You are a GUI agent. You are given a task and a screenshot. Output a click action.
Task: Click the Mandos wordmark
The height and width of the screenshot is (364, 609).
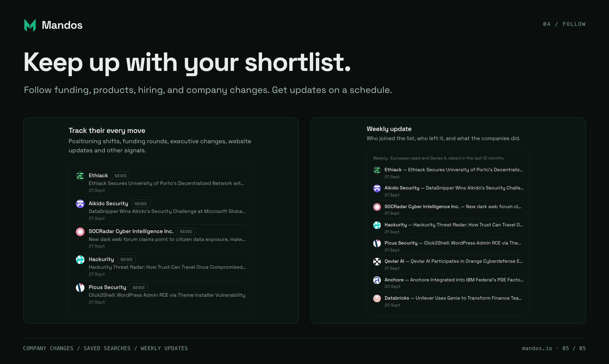(62, 25)
